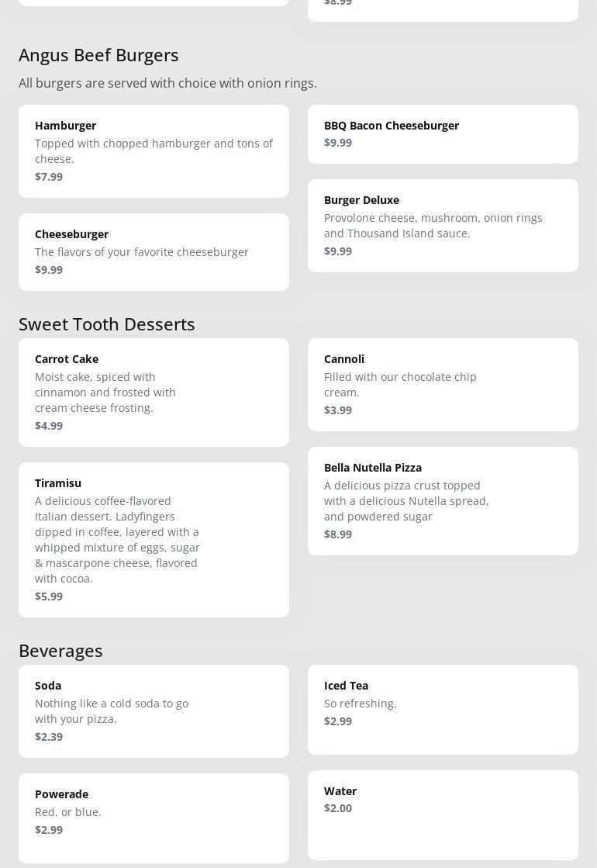Click the Beverages section heading
Image resolution: width=597 pixels, height=868 pixels.
(60, 651)
